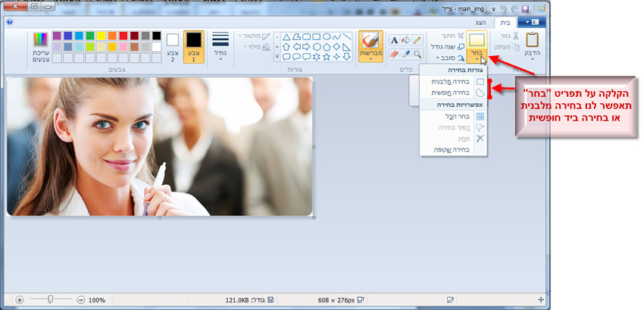Image resolution: width=644 pixels, height=310 pixels.
Task: Pick the five-point star shape
Action: click(x=327, y=56)
